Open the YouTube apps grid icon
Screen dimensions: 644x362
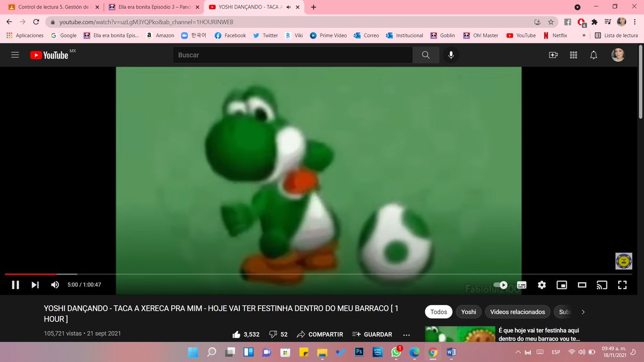pyautogui.click(x=573, y=55)
